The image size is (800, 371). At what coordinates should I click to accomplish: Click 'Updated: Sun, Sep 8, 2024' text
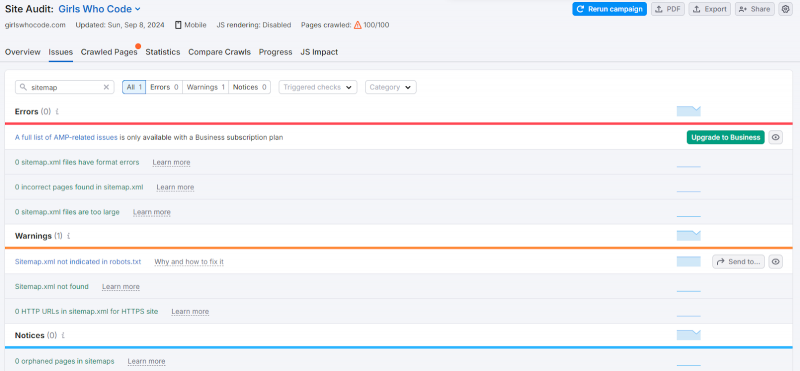(120, 24)
